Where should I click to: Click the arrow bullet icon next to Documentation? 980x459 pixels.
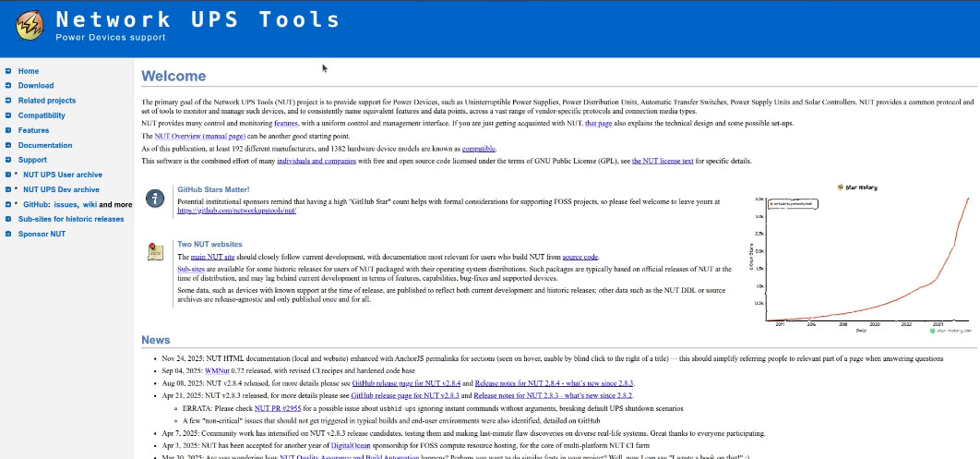pos(7,146)
